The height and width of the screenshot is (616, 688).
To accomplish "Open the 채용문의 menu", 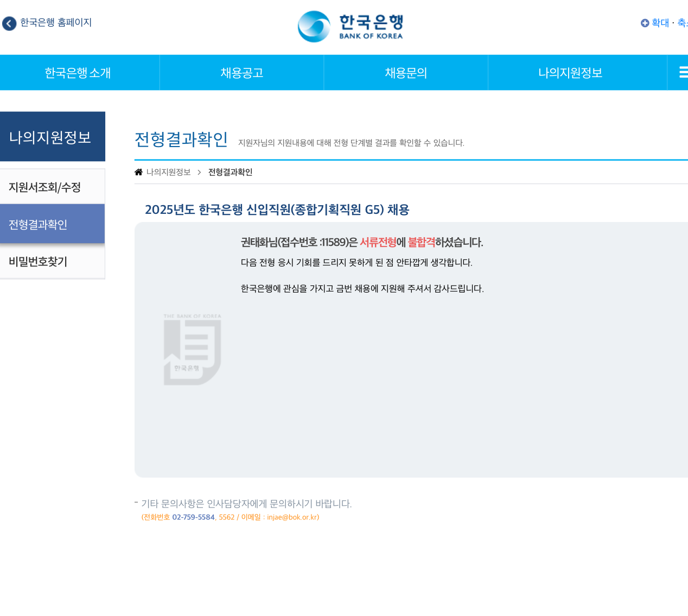I will (x=406, y=73).
